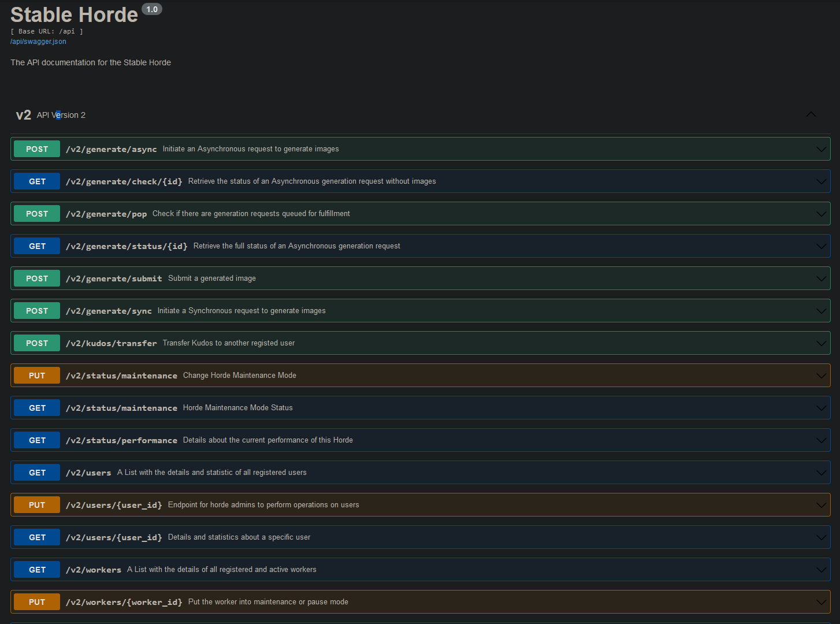Expand the /v2/generate/status/{id} chevron
This screenshot has width=840, height=624.
click(x=821, y=246)
